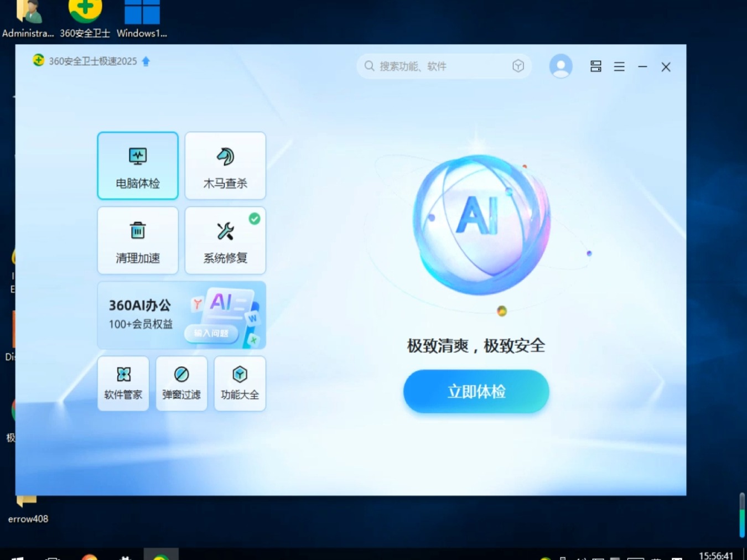Open the 功能大全 all features tile
Viewport: 747px width, 560px height.
(240, 383)
